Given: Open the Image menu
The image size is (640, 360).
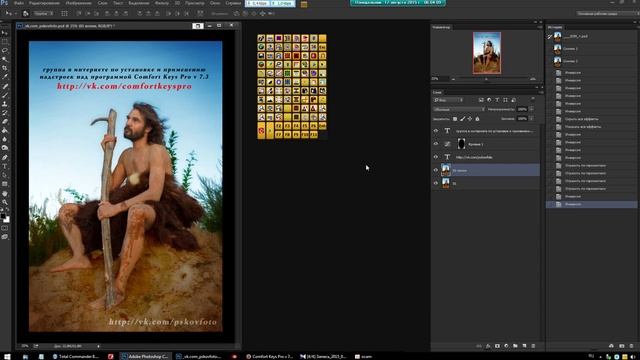Looking at the screenshot, I should tap(78, 3).
